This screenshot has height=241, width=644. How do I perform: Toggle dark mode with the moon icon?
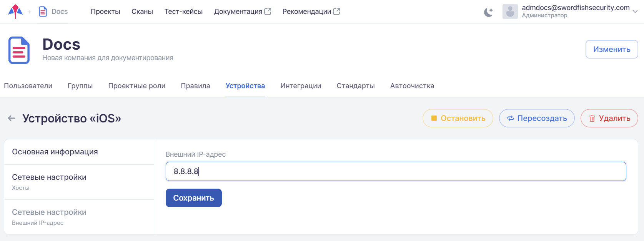pos(488,12)
